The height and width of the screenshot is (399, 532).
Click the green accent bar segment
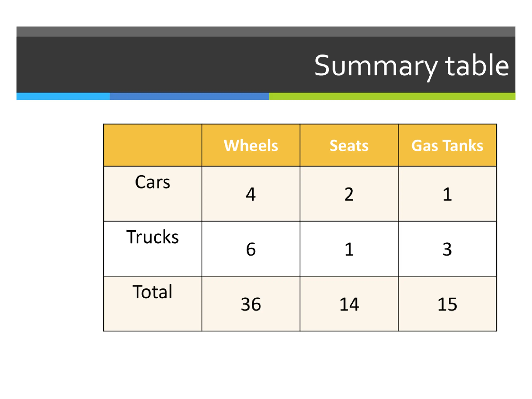click(x=392, y=96)
